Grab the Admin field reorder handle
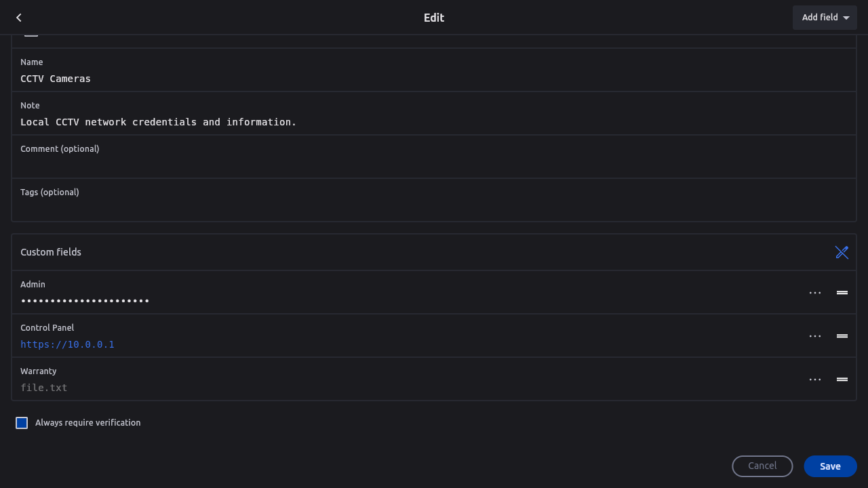The width and height of the screenshot is (868, 488). click(x=842, y=293)
